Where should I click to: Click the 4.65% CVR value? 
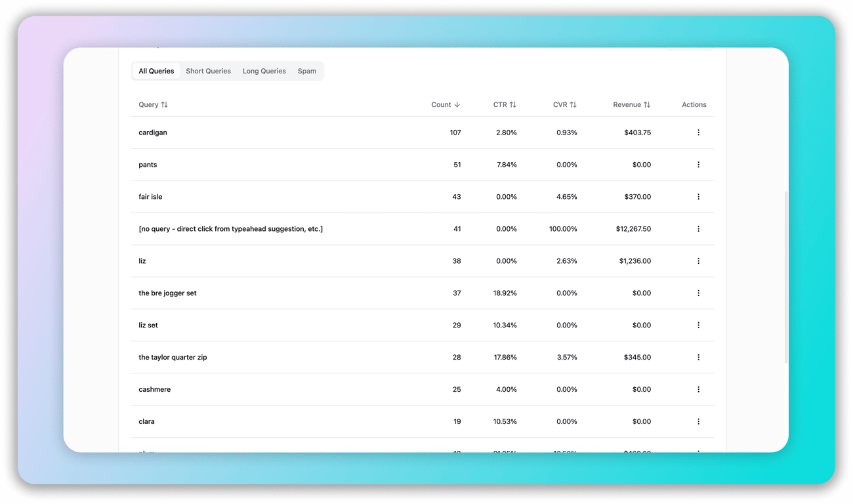coord(567,197)
